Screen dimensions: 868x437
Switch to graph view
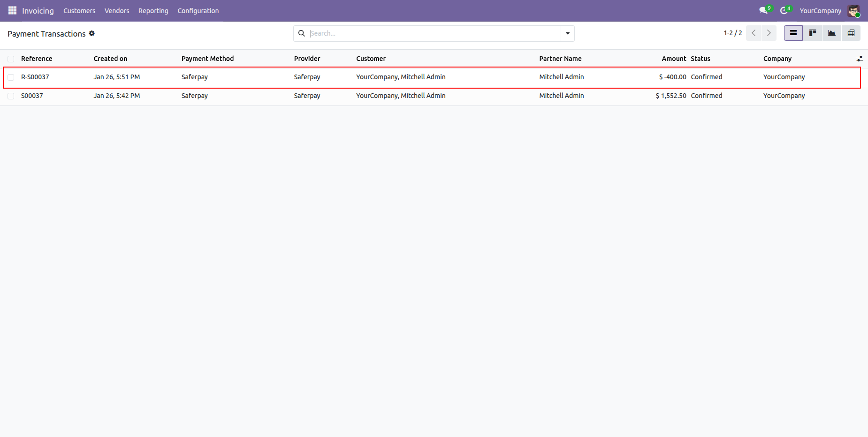pyautogui.click(x=831, y=33)
